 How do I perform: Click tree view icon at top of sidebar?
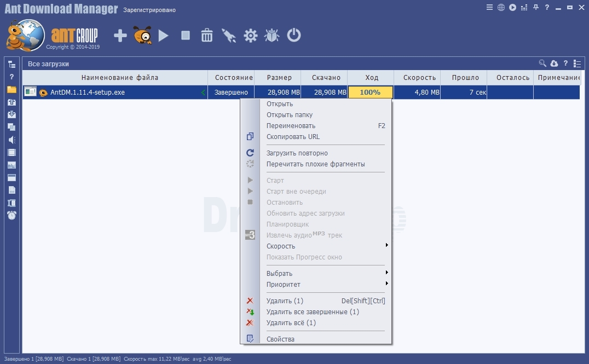click(x=11, y=64)
